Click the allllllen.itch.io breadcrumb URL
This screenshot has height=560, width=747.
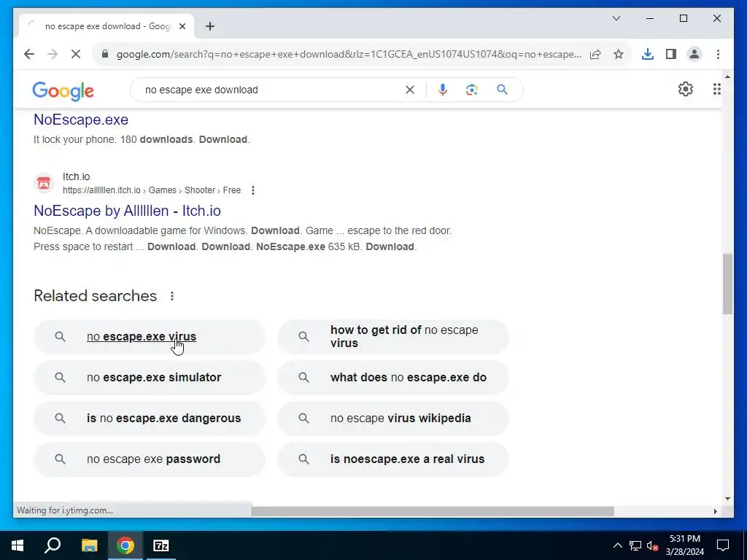coord(152,190)
